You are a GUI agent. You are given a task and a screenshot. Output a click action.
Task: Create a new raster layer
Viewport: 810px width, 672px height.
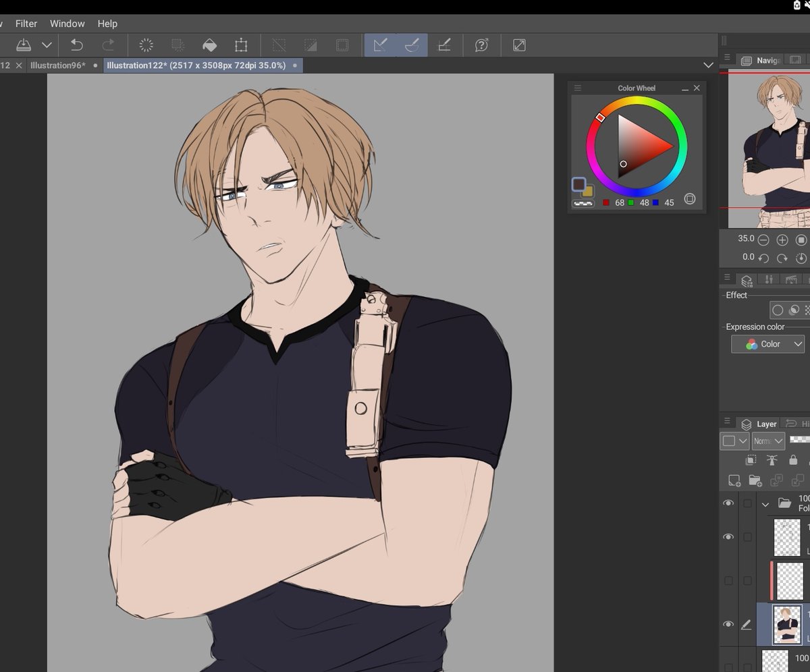(x=734, y=480)
